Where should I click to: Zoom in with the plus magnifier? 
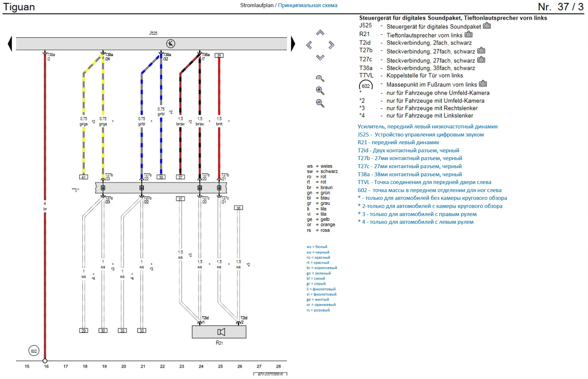pos(320,91)
